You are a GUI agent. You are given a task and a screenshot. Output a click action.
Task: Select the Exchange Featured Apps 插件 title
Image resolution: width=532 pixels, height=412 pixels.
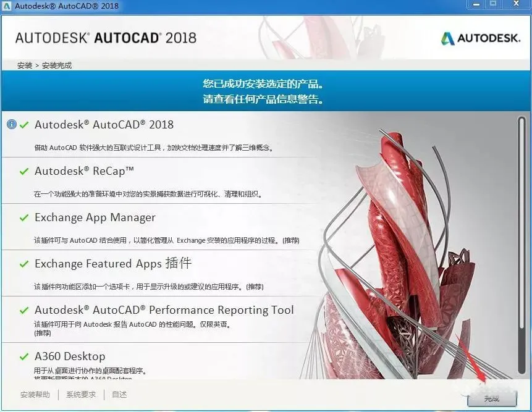click(x=113, y=264)
